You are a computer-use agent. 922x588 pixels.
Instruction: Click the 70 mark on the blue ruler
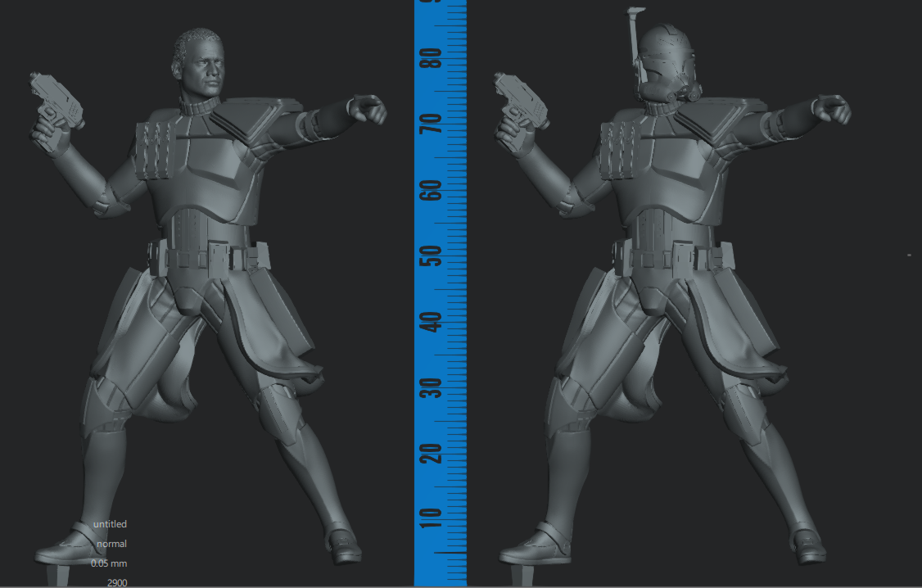(433, 124)
